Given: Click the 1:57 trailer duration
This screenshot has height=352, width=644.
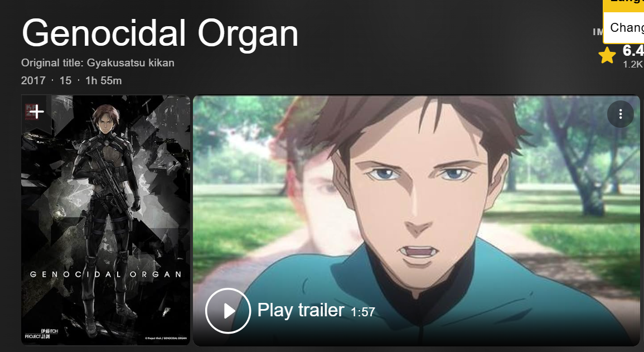Looking at the screenshot, I should 362,312.
